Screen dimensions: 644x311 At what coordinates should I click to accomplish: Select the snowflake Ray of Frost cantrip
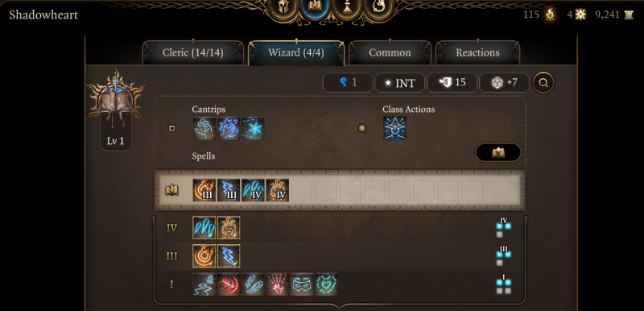pyautogui.click(x=253, y=129)
